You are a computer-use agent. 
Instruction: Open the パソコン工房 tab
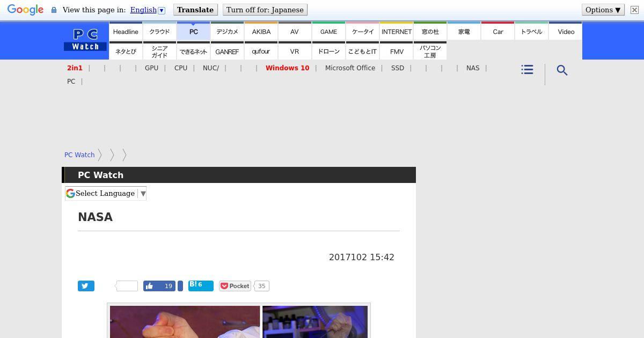pyautogui.click(x=430, y=51)
